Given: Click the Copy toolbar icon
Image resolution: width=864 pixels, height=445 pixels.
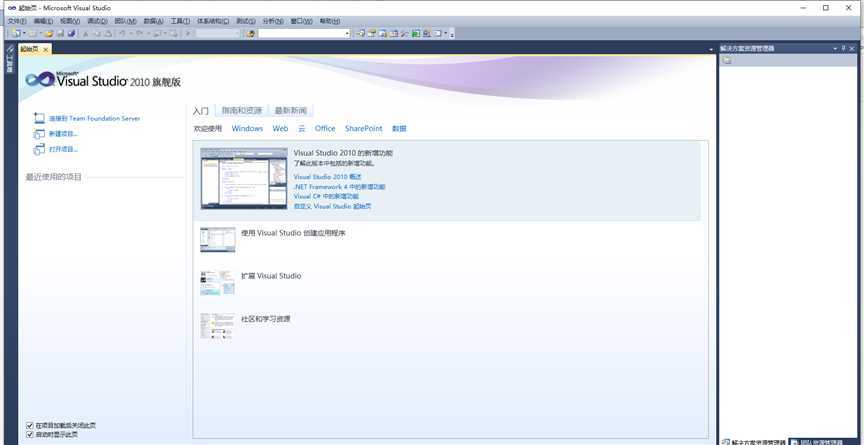Looking at the screenshot, I should [x=98, y=34].
